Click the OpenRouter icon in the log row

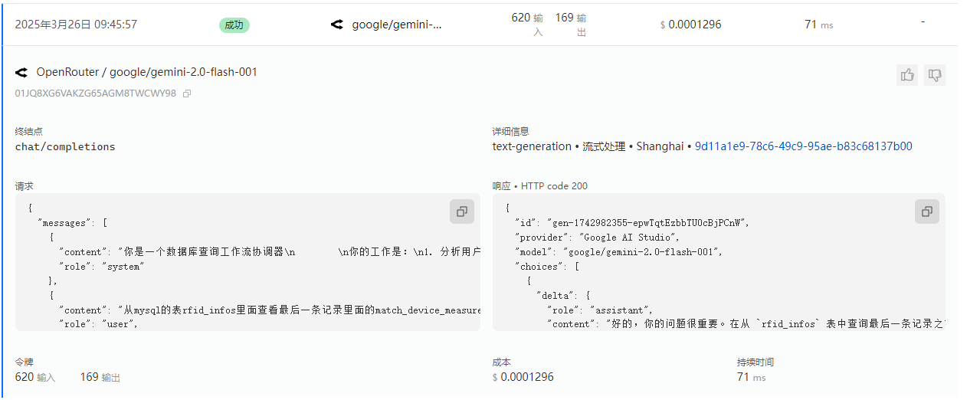tap(336, 25)
